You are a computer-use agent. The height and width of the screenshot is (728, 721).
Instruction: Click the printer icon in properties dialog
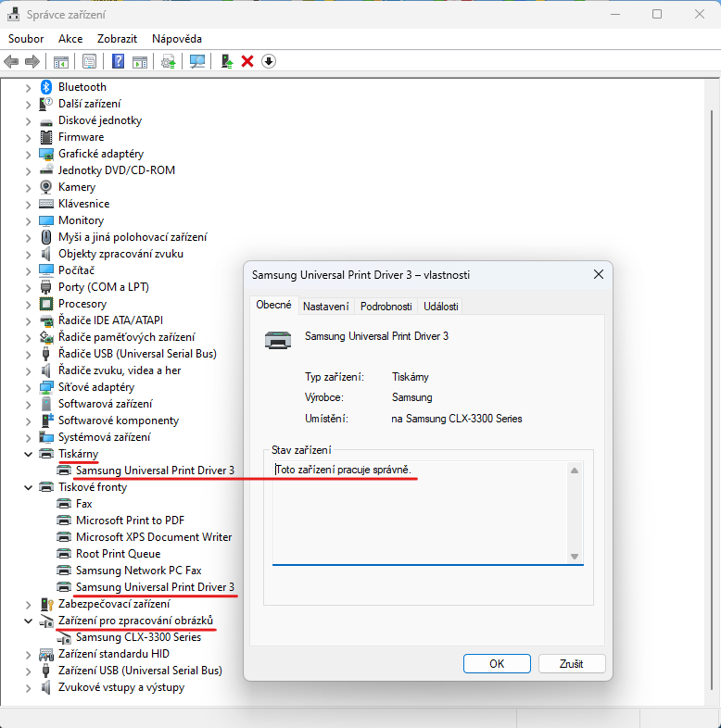tap(278, 340)
